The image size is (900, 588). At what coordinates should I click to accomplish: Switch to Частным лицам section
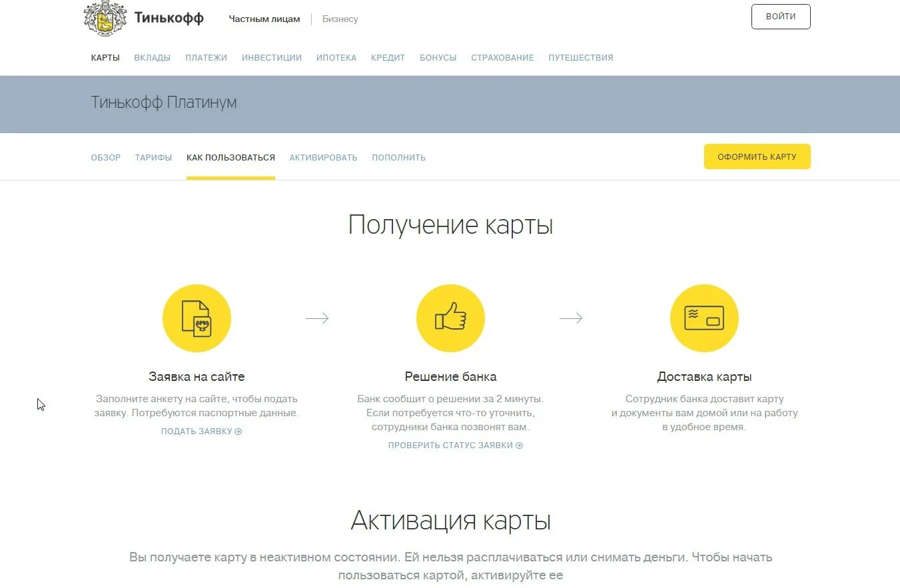point(264,19)
